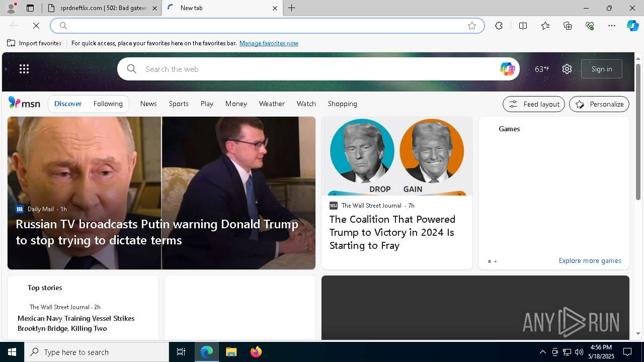Open the Sports section

coord(179,104)
